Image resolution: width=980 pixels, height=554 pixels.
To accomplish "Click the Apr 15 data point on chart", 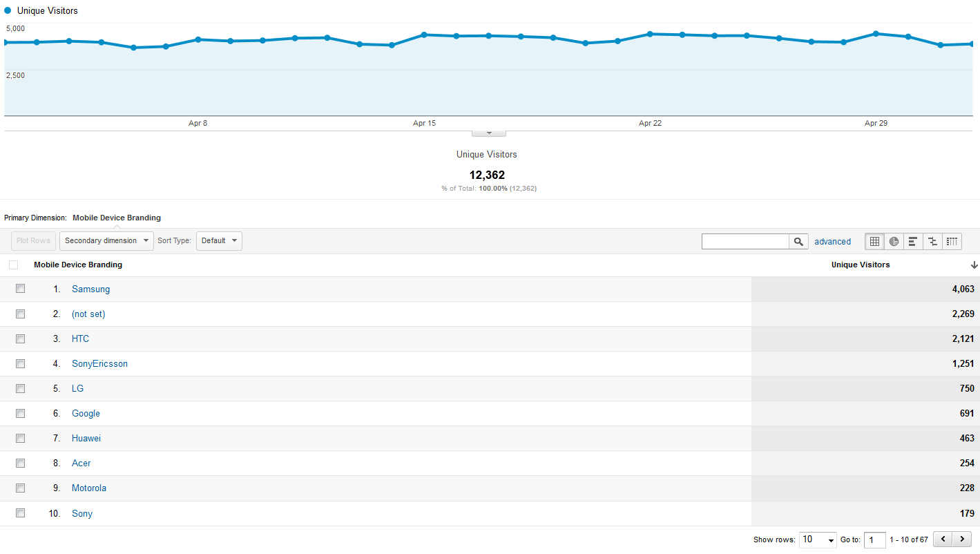I will pyautogui.click(x=424, y=35).
